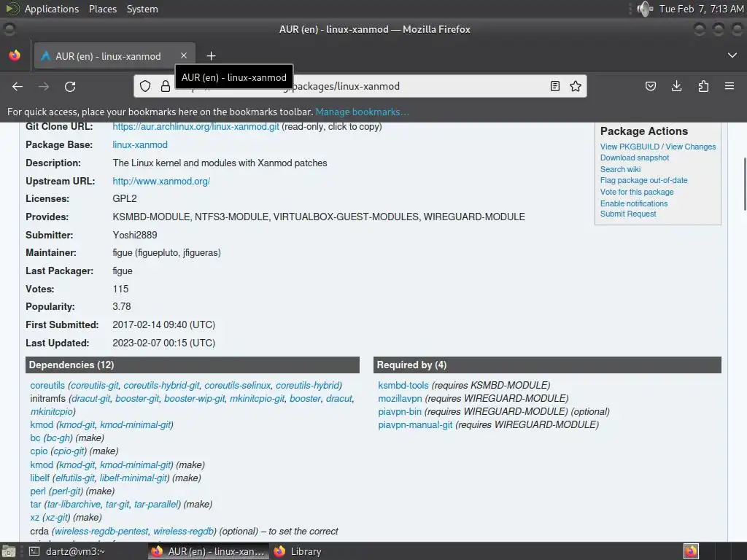Click the clock showing Tue Feb 7
This screenshot has width=747, height=560.
(701, 9)
